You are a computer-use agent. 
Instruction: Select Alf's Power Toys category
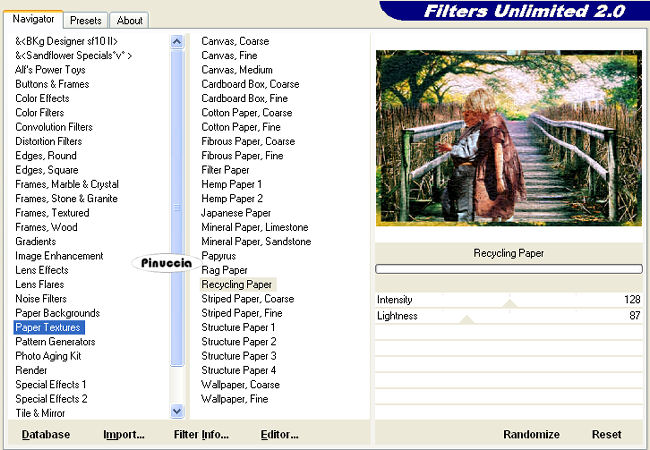(50, 70)
